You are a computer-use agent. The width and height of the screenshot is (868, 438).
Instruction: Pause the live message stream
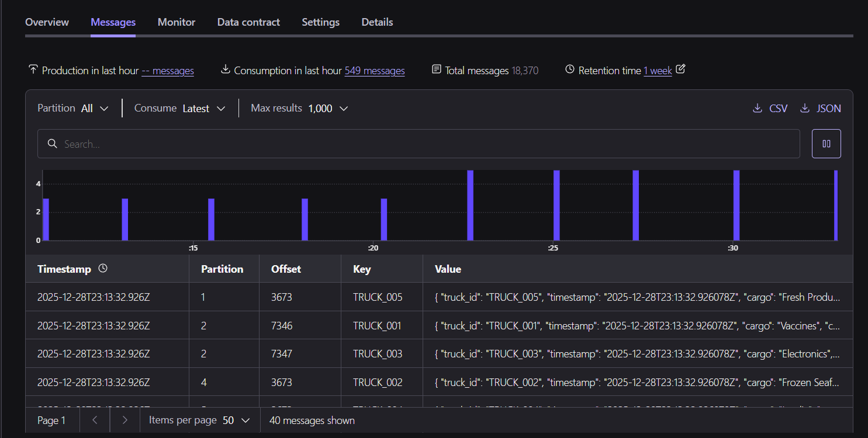pyautogui.click(x=826, y=144)
